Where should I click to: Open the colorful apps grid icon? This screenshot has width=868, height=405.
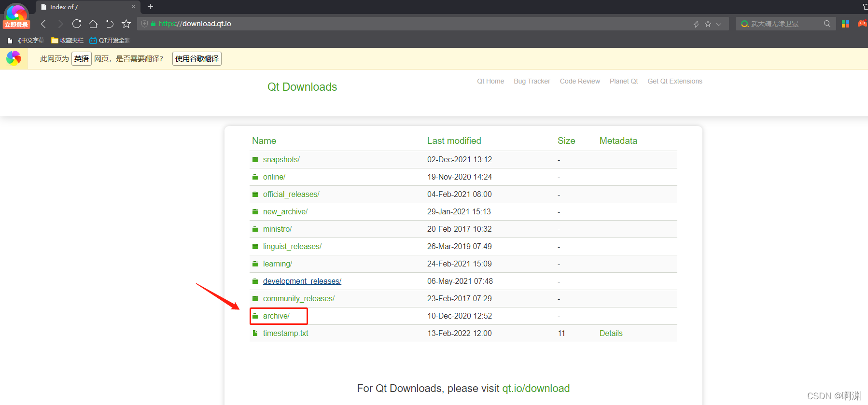[845, 24]
